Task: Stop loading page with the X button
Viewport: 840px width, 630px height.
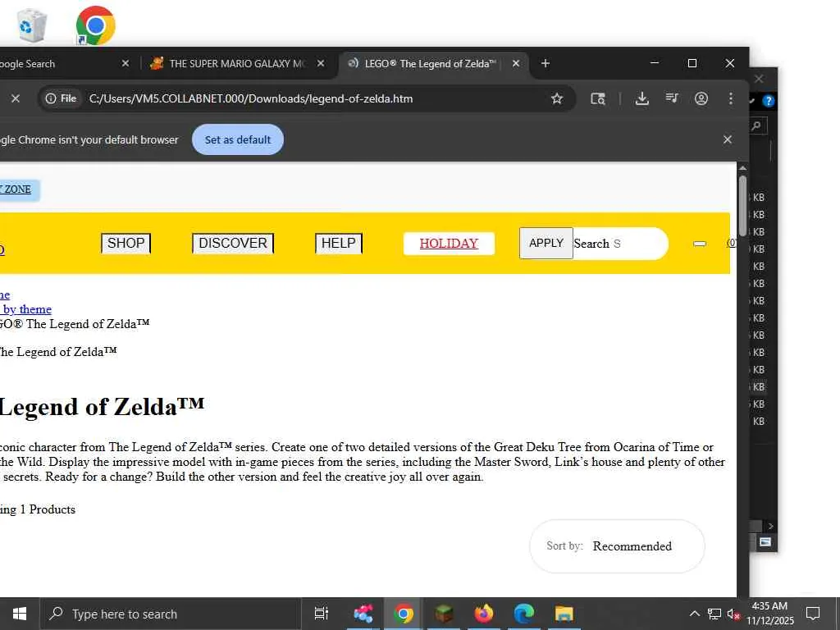Action: pyautogui.click(x=16, y=98)
